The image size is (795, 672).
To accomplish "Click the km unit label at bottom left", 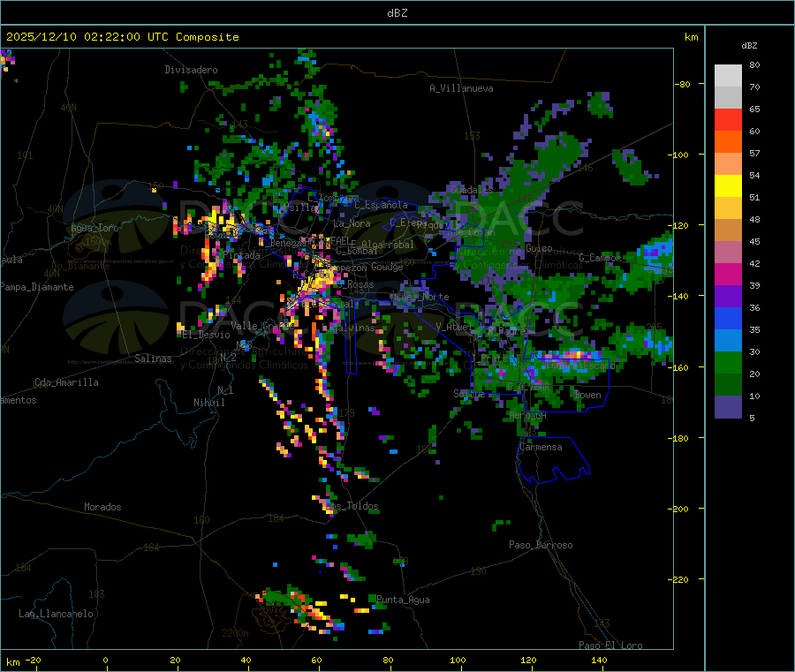I will tap(12, 662).
